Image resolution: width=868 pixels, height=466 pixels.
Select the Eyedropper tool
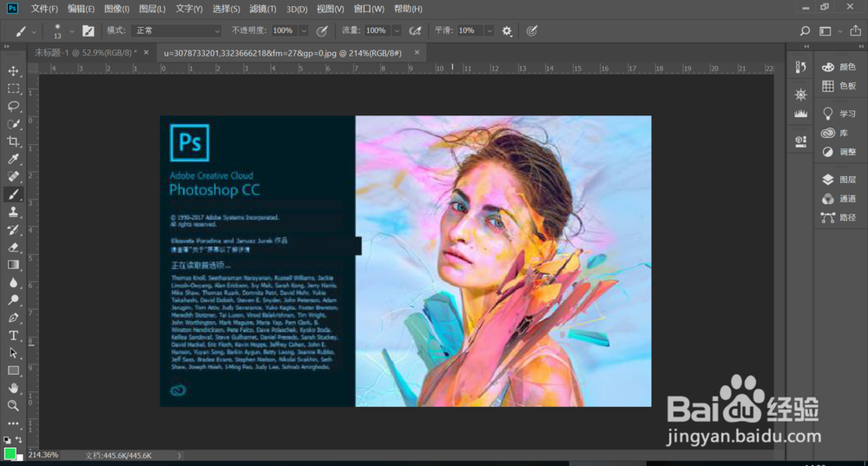click(13, 160)
